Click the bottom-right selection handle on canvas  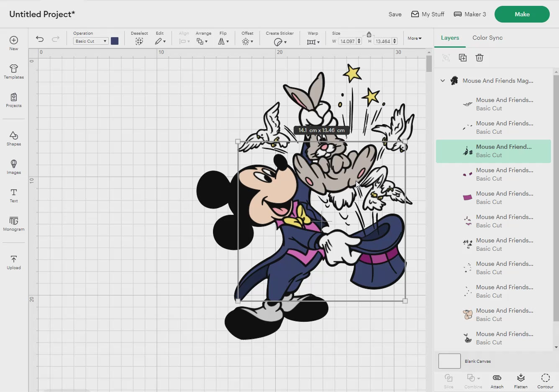click(405, 301)
